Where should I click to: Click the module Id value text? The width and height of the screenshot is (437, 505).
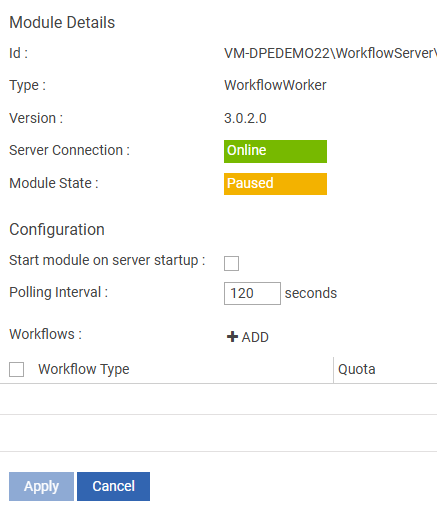pos(330,53)
